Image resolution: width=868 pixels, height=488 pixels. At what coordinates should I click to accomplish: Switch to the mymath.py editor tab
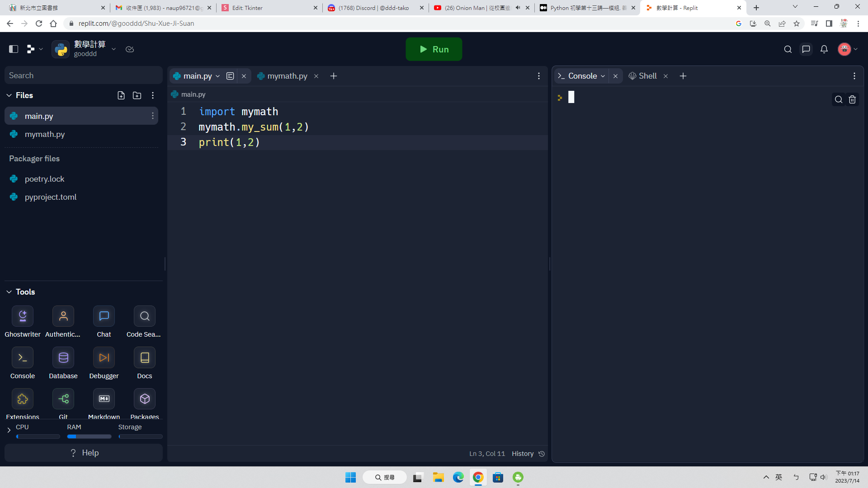(x=287, y=76)
